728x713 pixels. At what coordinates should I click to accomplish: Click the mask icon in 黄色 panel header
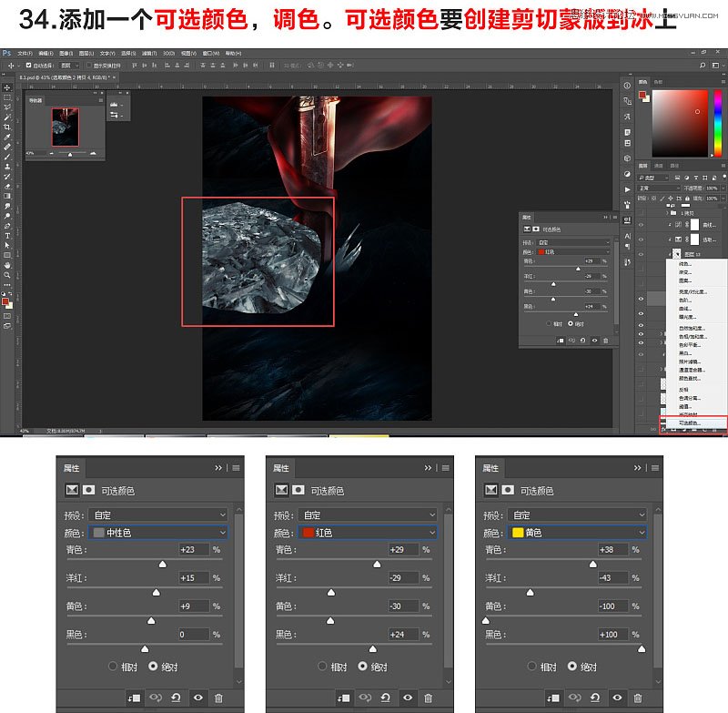pos(508,490)
